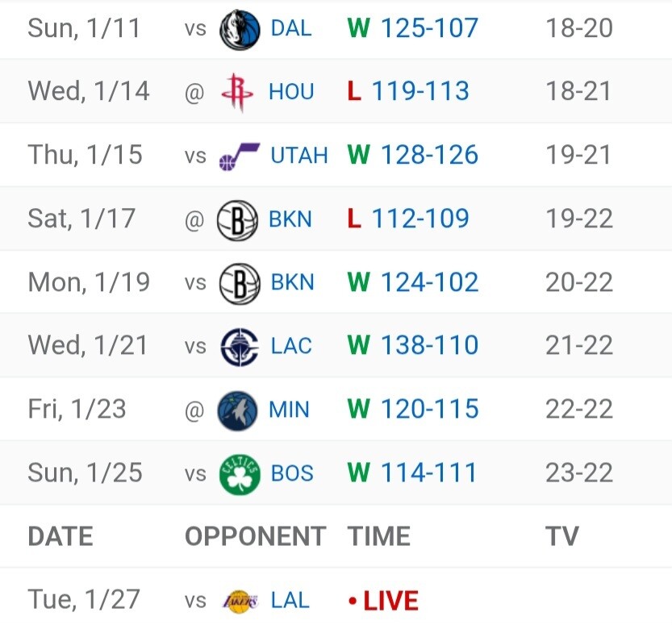The height and width of the screenshot is (625, 672).
Task: Click the Lakers team logo
Action: (240, 601)
